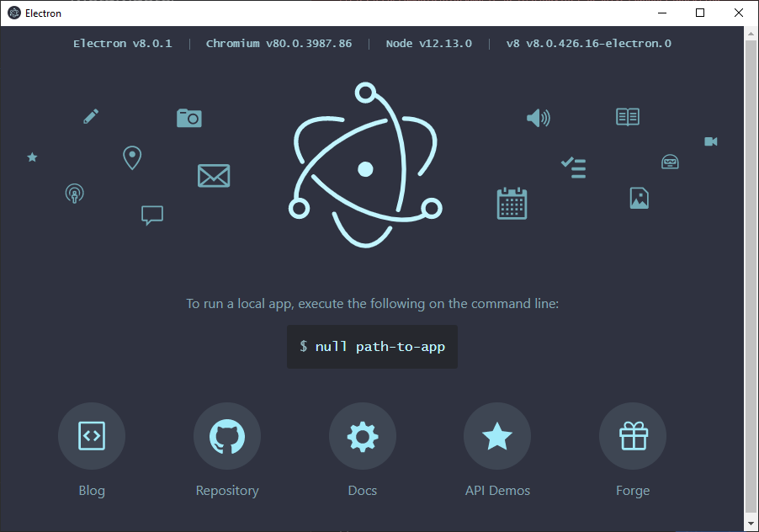
Task: Follow the Docs link label
Action: point(363,491)
